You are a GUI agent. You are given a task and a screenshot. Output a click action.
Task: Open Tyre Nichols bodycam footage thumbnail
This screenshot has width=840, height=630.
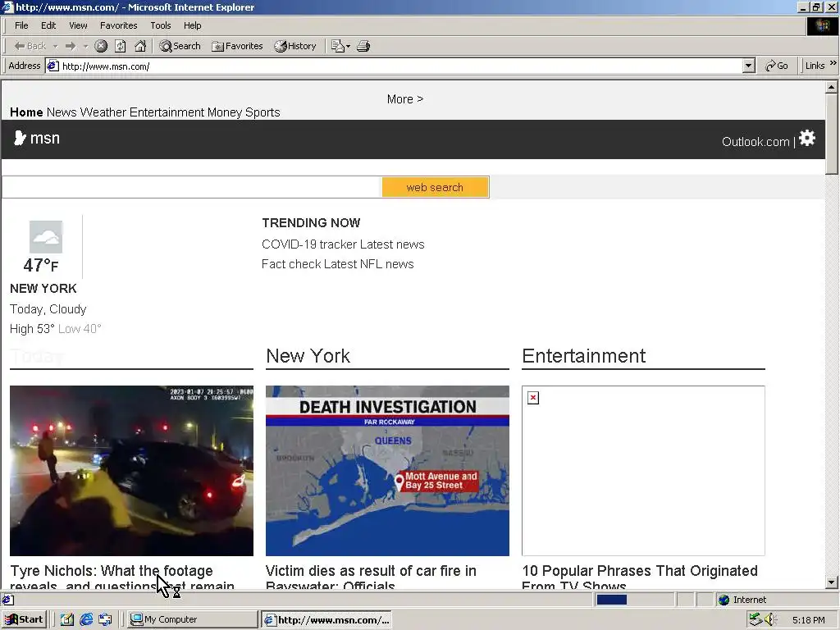click(x=131, y=470)
